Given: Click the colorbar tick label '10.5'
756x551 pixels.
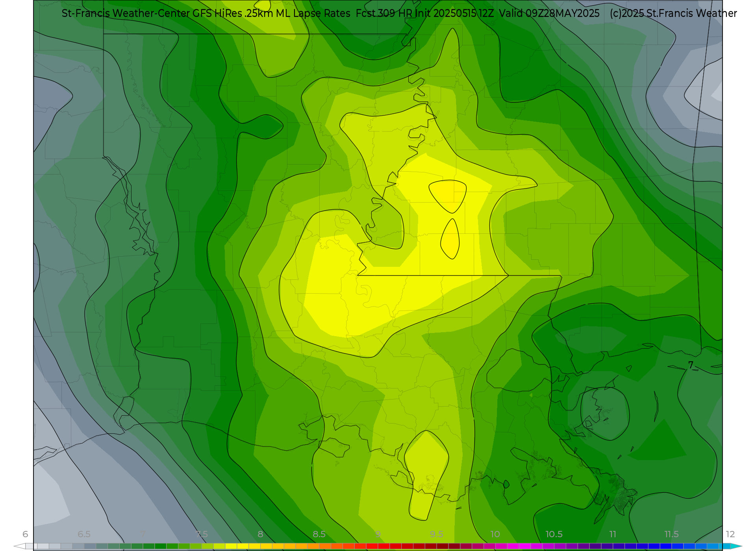Looking at the screenshot, I should pos(554,534).
